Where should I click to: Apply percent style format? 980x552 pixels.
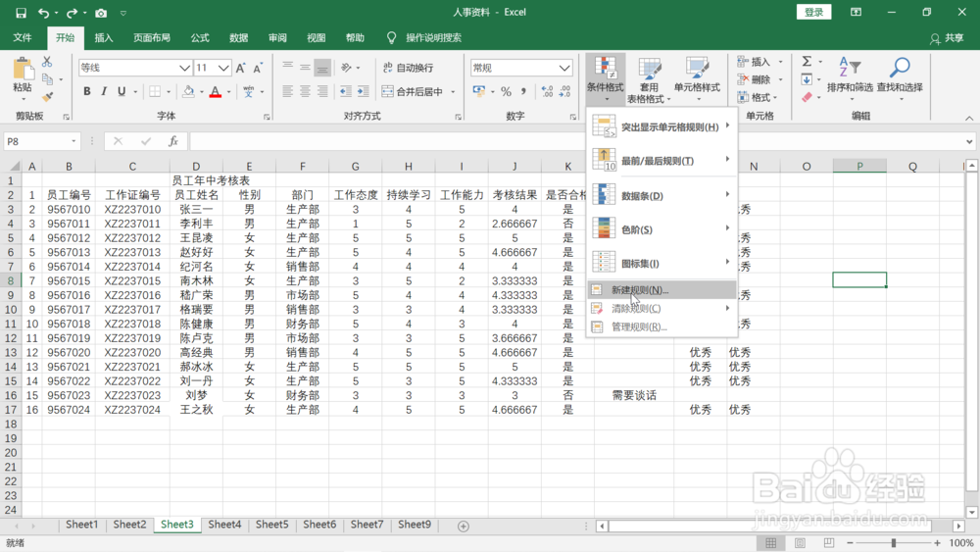(507, 92)
